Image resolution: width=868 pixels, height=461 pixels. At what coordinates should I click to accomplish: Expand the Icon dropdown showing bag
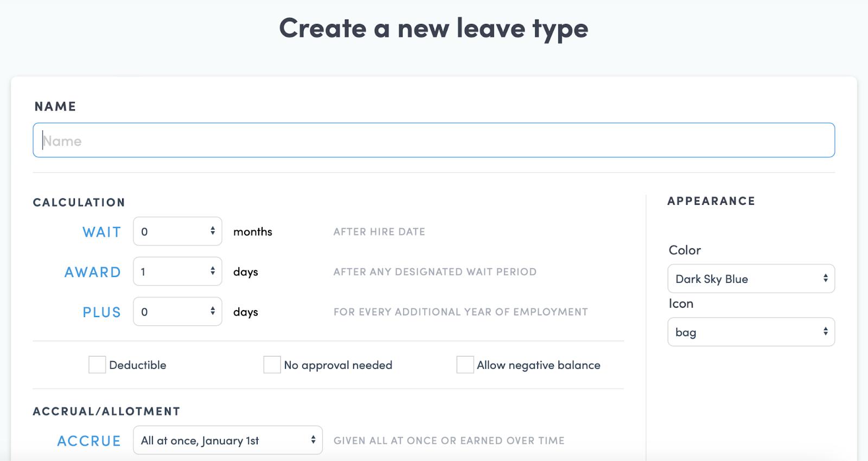click(x=751, y=332)
